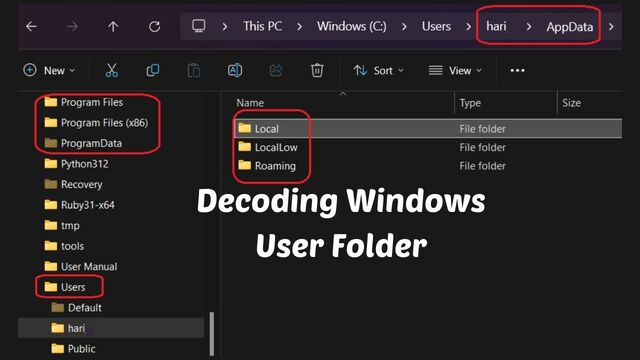
Task: Jump to Users in address bar
Action: click(x=436, y=27)
